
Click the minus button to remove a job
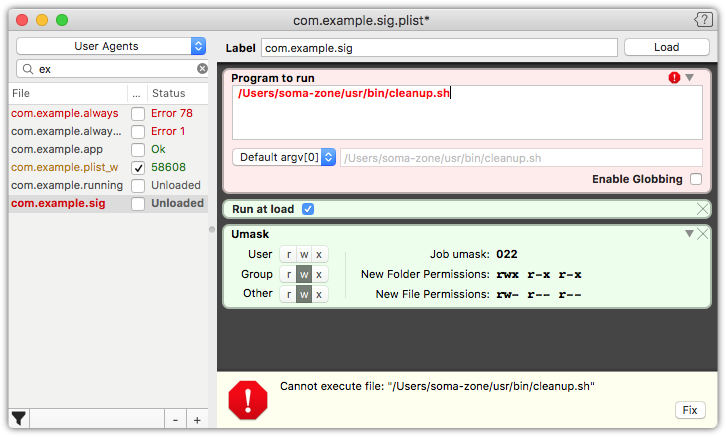(175, 419)
